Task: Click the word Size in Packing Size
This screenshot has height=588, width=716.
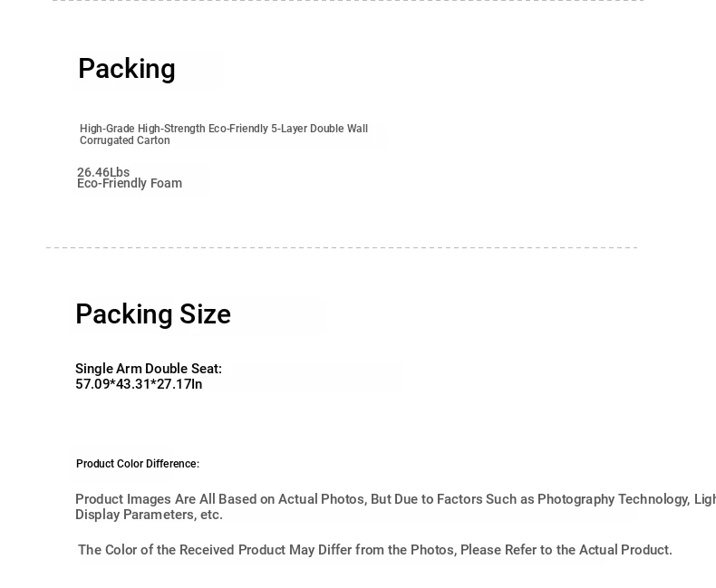Action: point(205,314)
